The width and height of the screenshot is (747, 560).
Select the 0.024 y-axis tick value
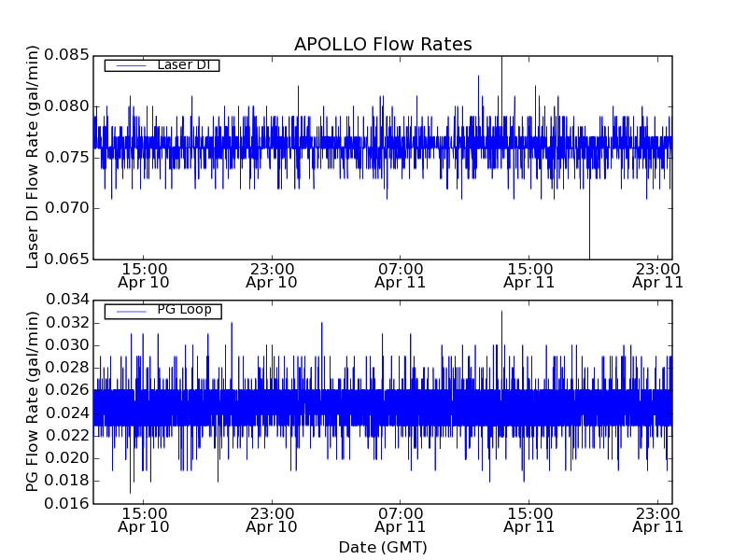coord(67,413)
